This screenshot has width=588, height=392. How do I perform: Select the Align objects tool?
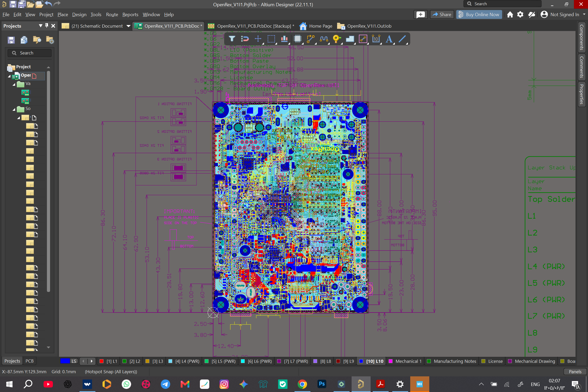tap(284, 39)
